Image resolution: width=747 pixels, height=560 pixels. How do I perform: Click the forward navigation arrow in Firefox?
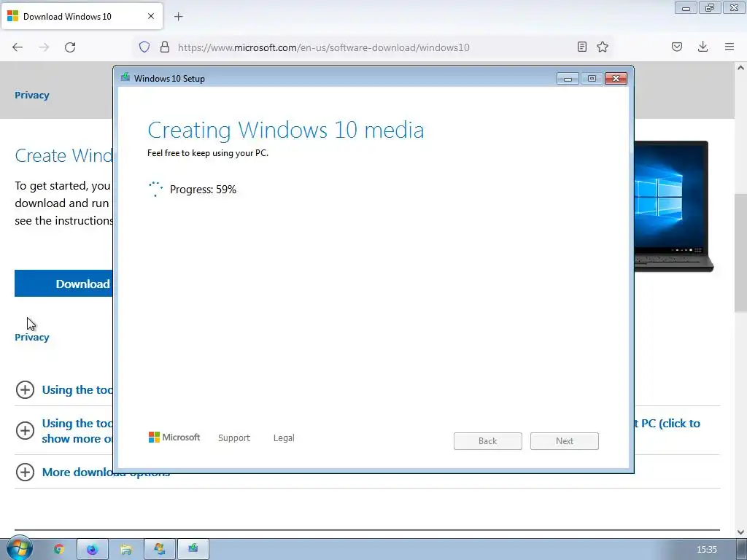point(44,47)
